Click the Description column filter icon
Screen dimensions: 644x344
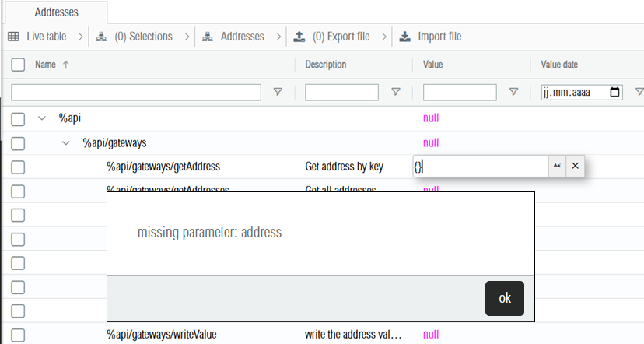tap(395, 92)
